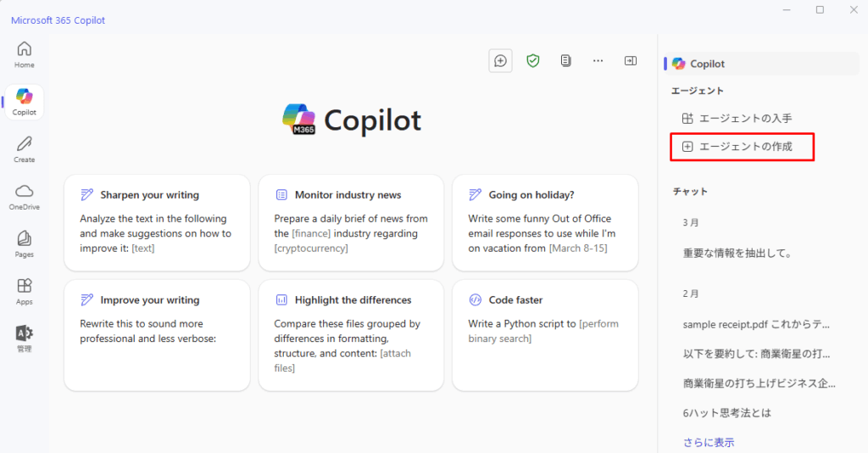868x453 pixels.
Task: Open the Home sidebar icon
Action: coord(24,55)
